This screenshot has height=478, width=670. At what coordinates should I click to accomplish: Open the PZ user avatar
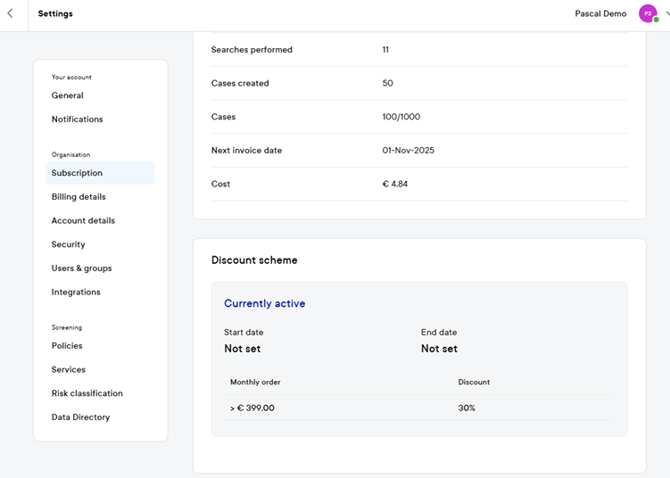pos(647,14)
